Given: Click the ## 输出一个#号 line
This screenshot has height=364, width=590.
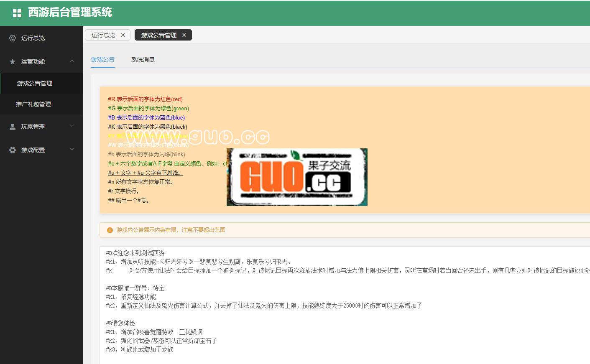Looking at the screenshot, I should coord(129,200).
